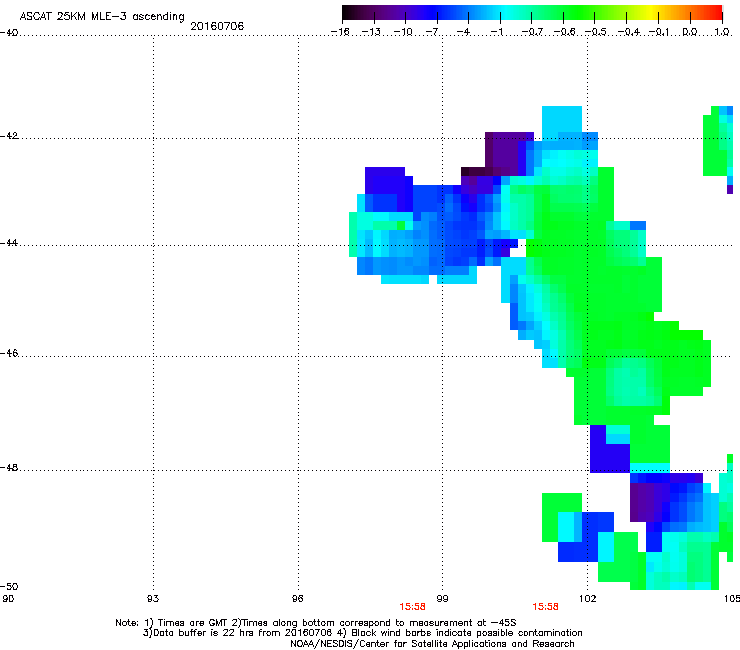Click the "-0.6" color scale label

click(x=564, y=32)
